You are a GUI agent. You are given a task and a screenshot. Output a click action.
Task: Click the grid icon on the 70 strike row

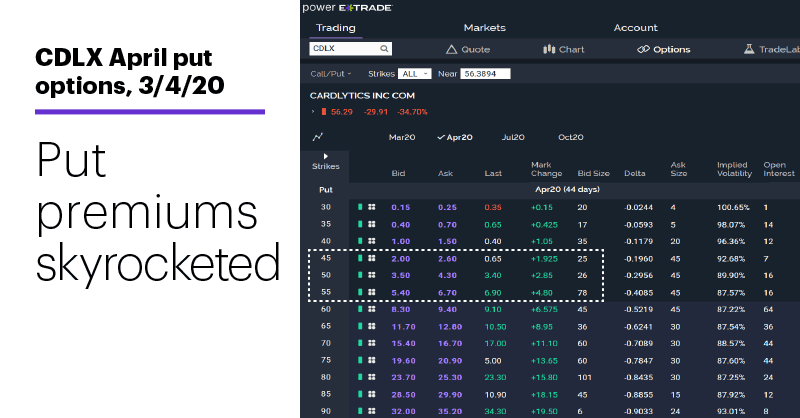pos(371,343)
